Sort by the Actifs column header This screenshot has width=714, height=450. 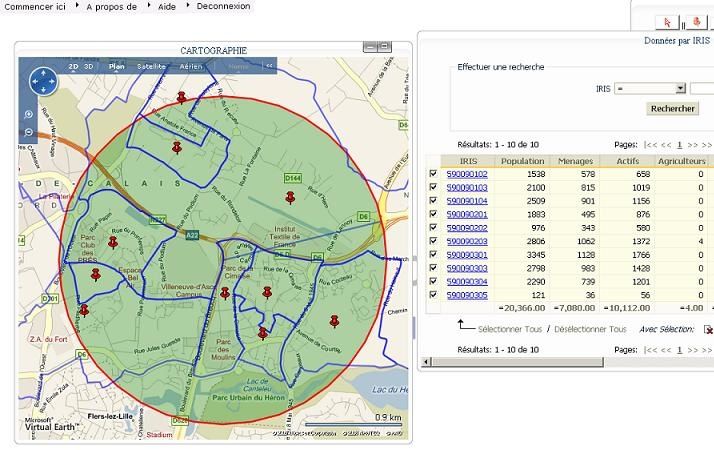click(627, 161)
